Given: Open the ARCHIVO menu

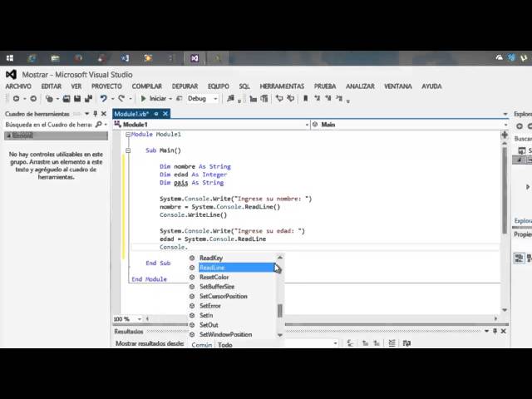Looking at the screenshot, I should (x=18, y=86).
